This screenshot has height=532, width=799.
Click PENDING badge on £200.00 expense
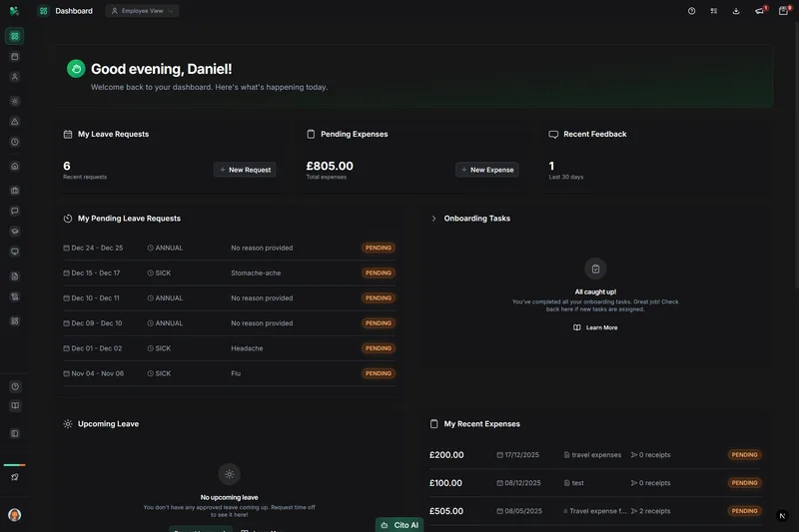(x=744, y=454)
